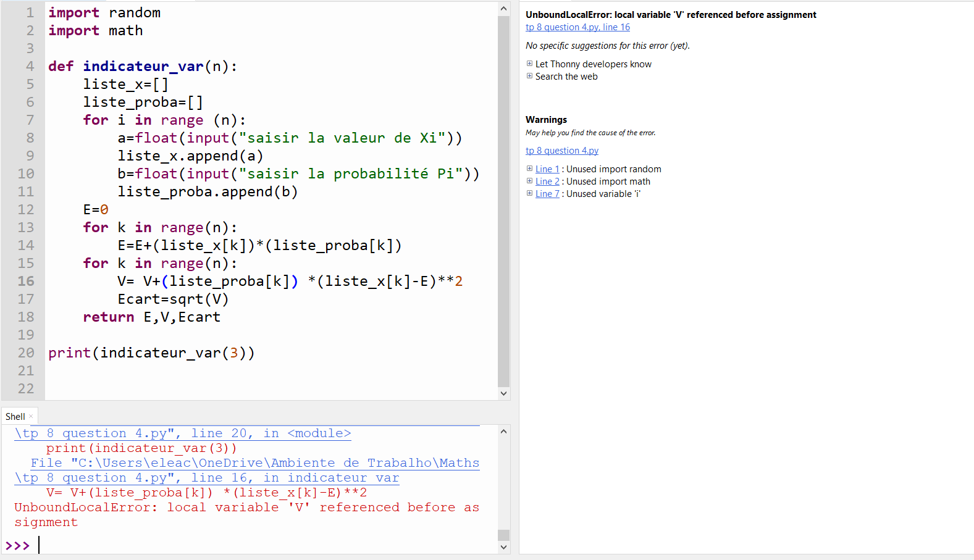Expand the Line 7 unused variable warning

click(x=529, y=193)
